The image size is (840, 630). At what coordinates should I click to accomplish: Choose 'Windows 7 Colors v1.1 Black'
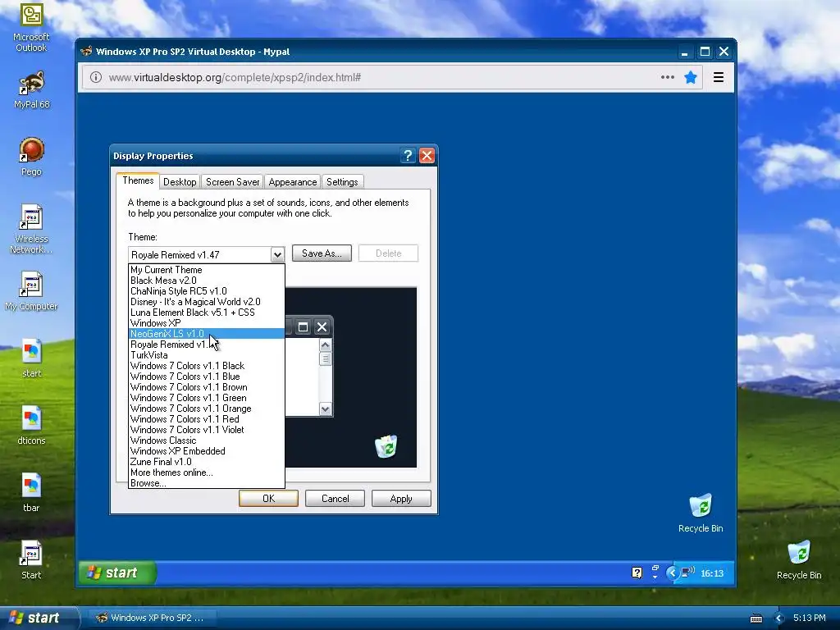[206, 366]
